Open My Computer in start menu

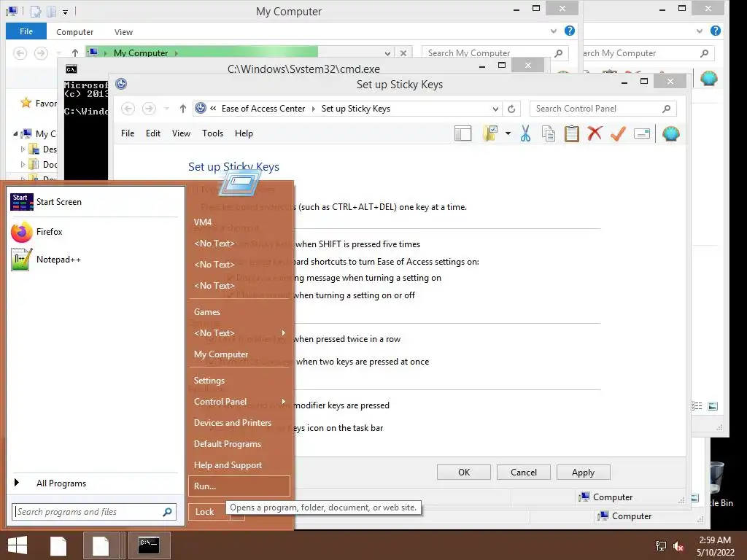[239, 354]
